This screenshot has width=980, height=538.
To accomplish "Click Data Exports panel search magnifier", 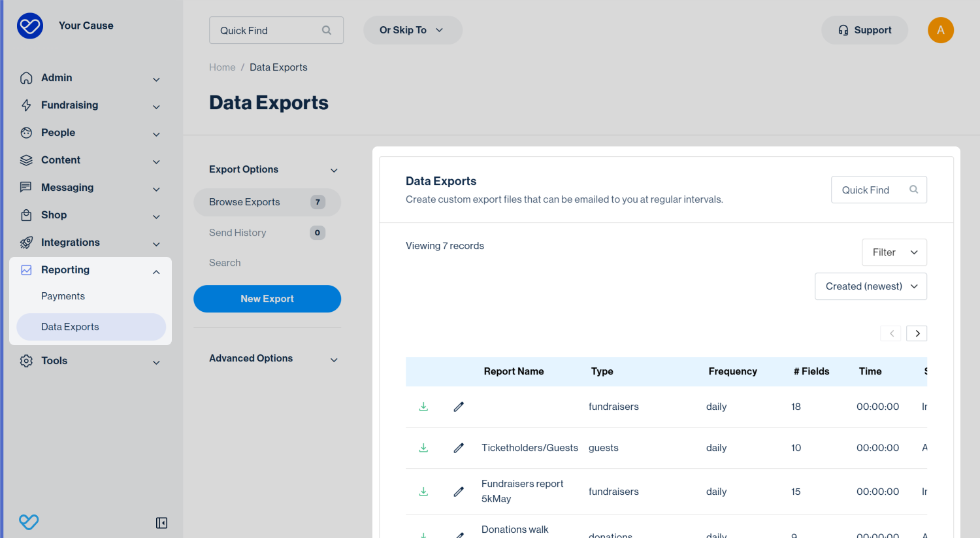I will (914, 190).
